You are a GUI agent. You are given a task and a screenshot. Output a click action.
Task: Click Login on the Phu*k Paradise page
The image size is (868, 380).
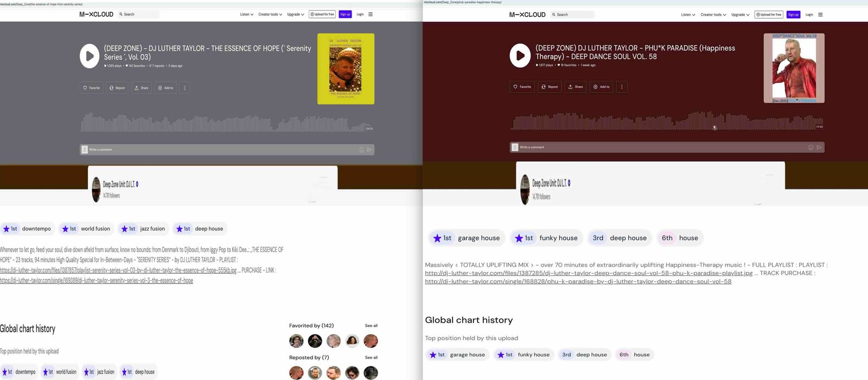click(x=809, y=15)
